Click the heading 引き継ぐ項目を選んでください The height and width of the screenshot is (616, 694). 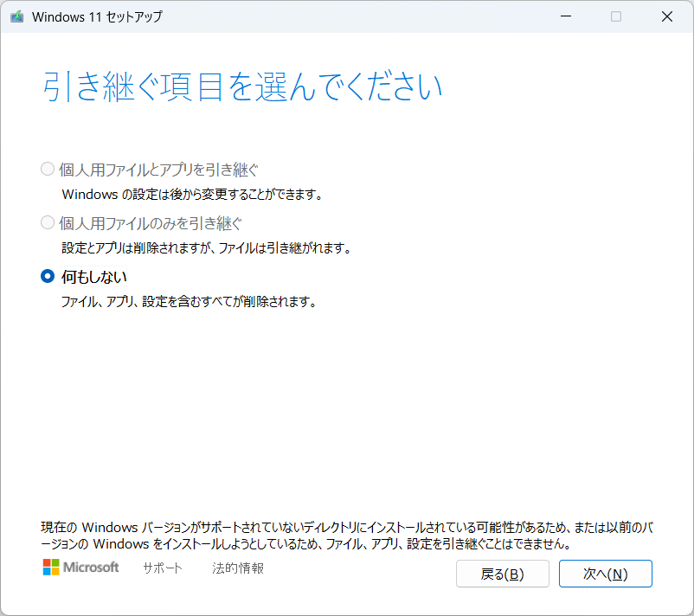(x=242, y=86)
